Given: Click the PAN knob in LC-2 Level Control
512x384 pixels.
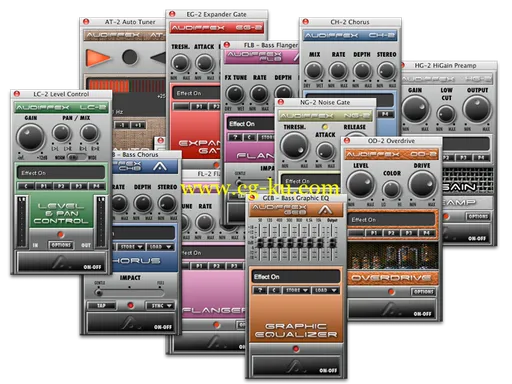Looking at the screenshot, I should (61, 133).
